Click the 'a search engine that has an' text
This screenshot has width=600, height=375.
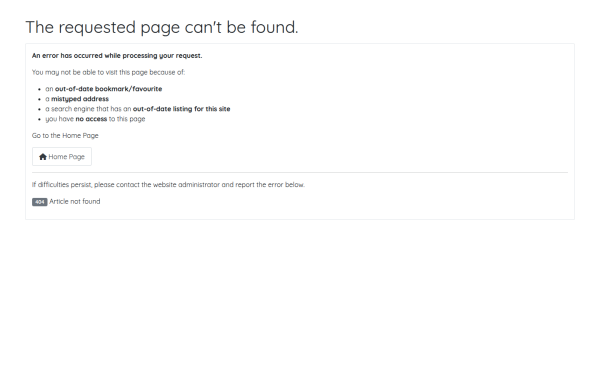[88, 109]
